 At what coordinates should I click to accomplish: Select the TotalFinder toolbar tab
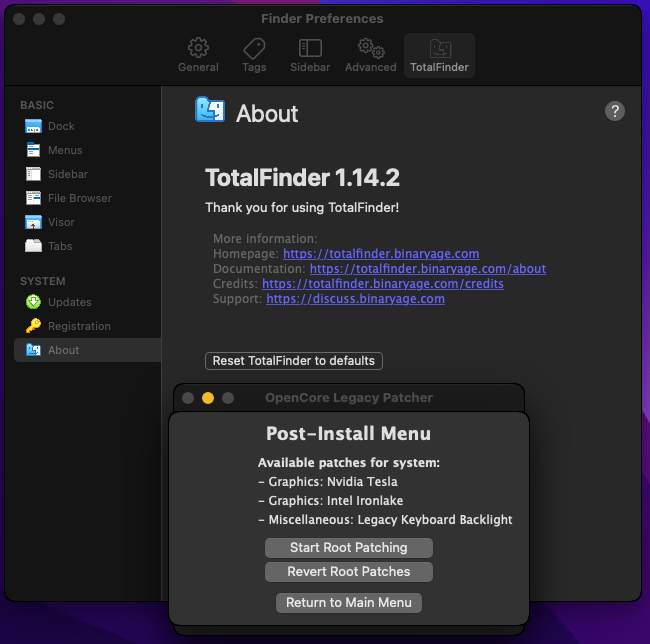point(439,55)
